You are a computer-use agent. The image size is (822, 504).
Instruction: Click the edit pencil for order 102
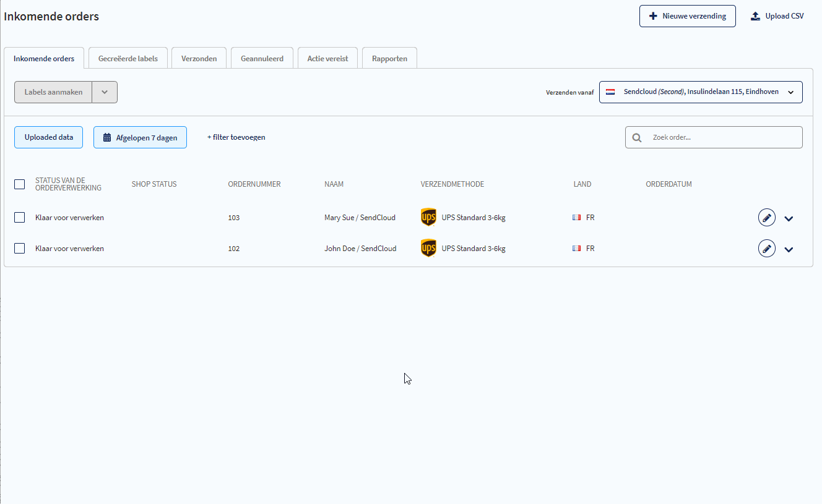[x=766, y=249]
